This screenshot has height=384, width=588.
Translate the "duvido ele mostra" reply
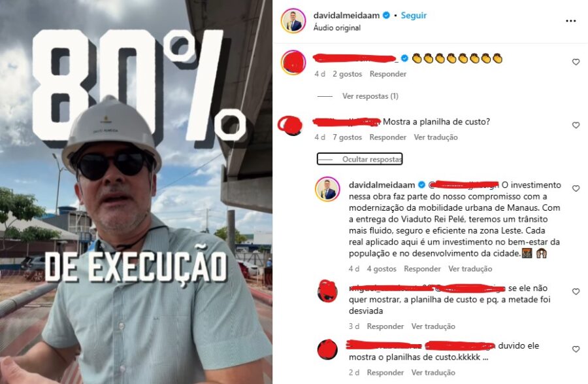pyautogui.click(x=433, y=372)
